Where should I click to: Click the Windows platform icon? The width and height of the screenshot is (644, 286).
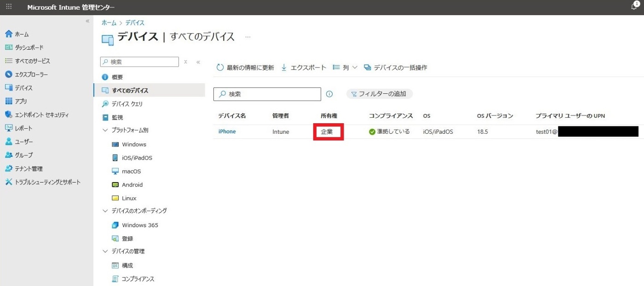pyautogui.click(x=115, y=144)
